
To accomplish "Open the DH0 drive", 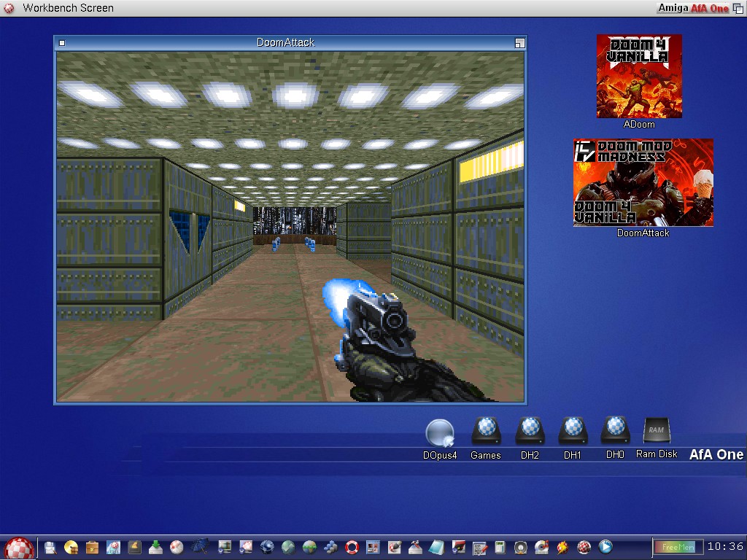I will click(x=615, y=431).
